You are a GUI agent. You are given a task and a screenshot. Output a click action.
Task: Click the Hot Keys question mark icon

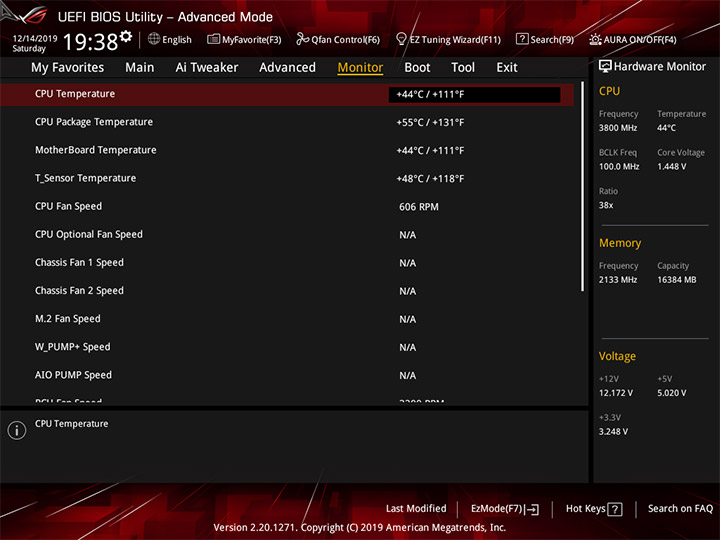[x=614, y=509]
